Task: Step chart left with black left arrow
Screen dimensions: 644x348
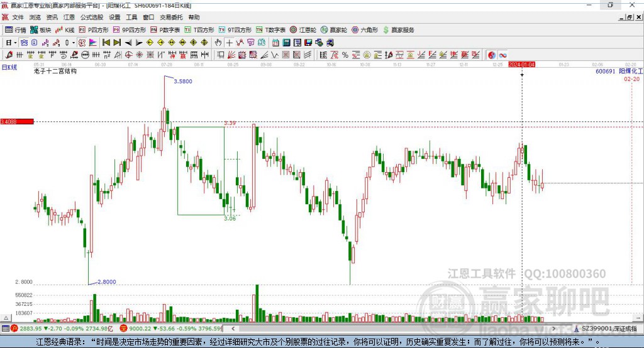Action: (128, 43)
